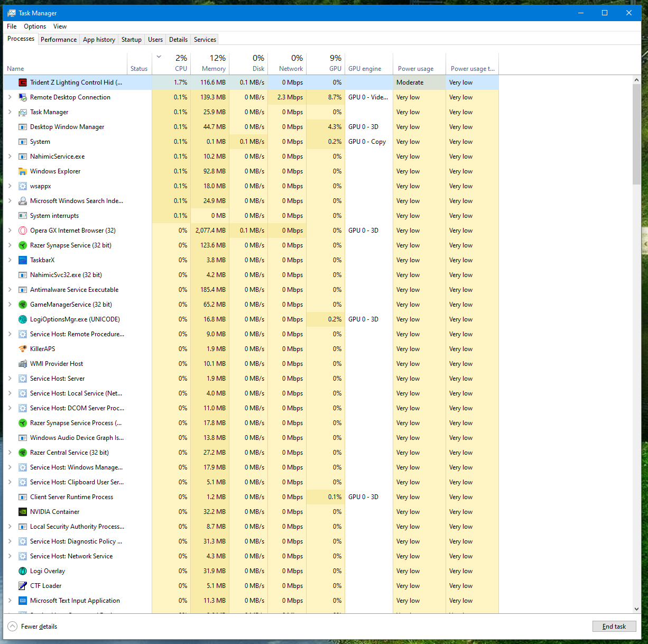Viewport: 648px width, 644px height.
Task: Expand the Antimalware Service Executable entry
Action: 10,290
